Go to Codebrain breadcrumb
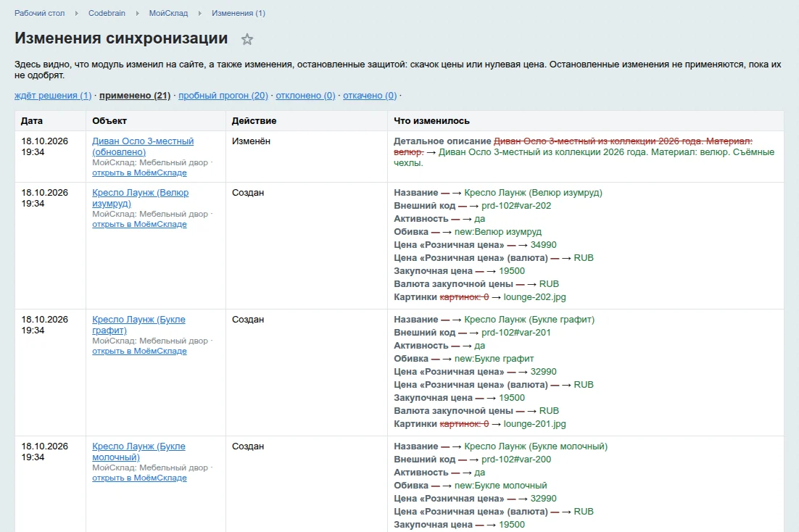Viewport: 799px width, 532px height. (x=107, y=13)
